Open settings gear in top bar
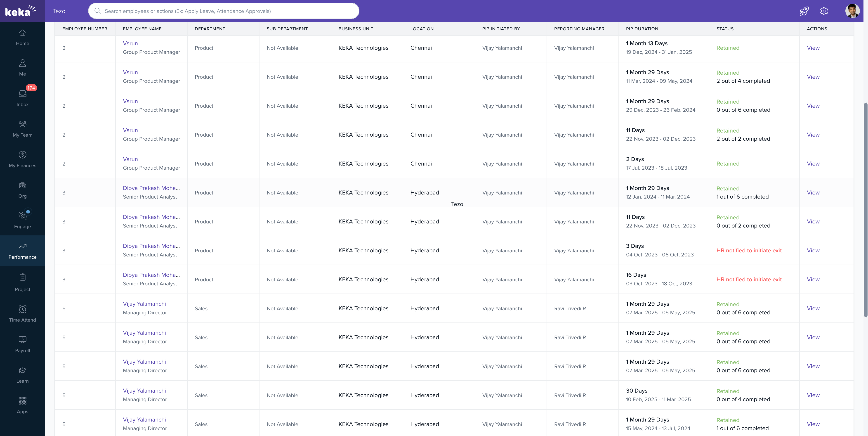868x436 pixels. tap(824, 11)
